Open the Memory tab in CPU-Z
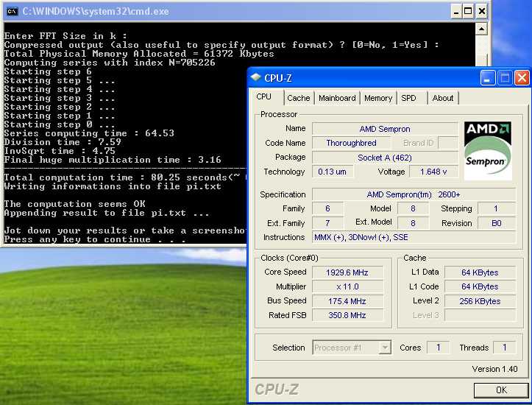532x405 pixels. [x=378, y=98]
